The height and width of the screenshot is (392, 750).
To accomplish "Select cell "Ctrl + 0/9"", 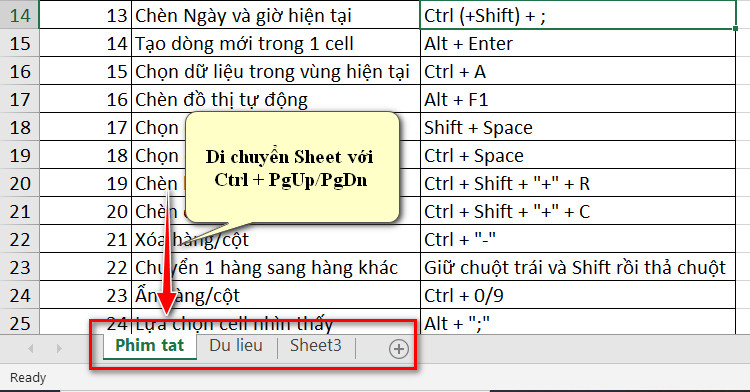I will [x=578, y=295].
